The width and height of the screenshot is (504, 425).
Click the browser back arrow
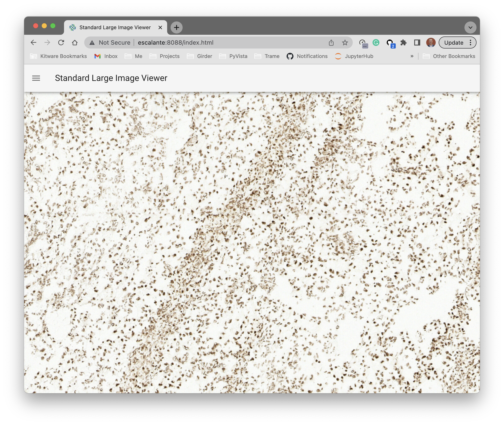tap(34, 43)
